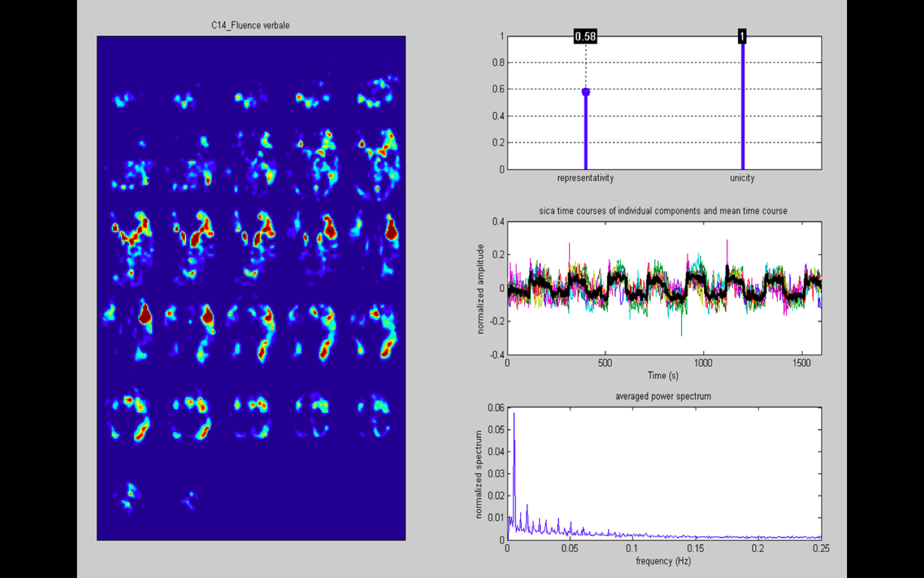Select the second slice in the bottom row
Image resolution: width=924 pixels, height=578 pixels.
pyautogui.click(x=189, y=499)
